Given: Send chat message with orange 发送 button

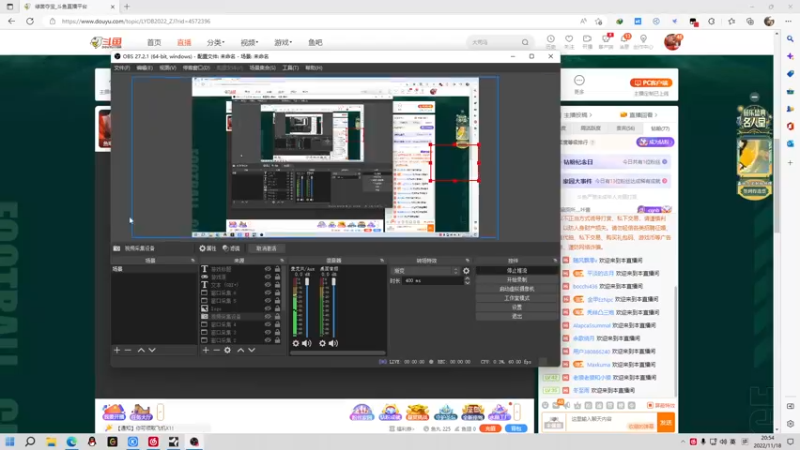Looking at the screenshot, I should coord(666,422).
